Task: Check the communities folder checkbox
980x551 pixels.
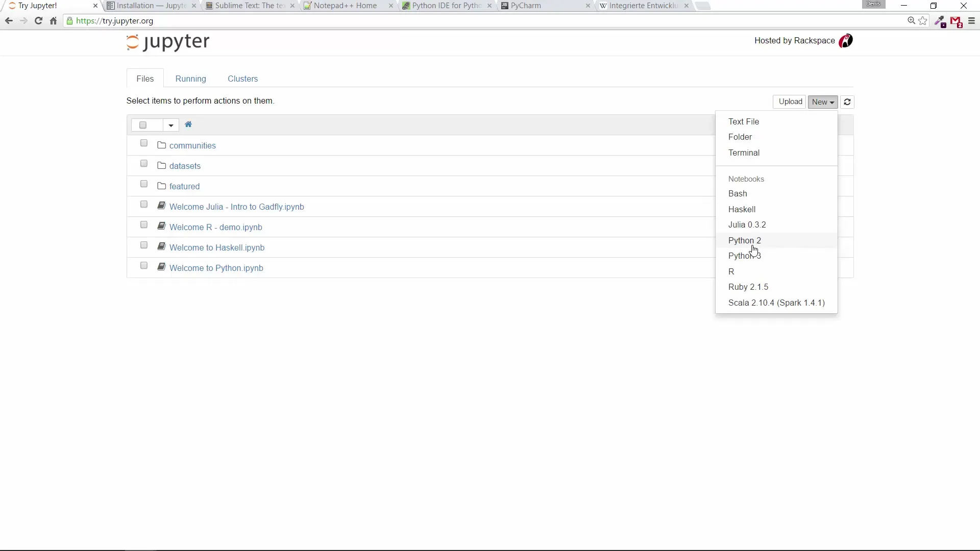Action: coord(144,143)
